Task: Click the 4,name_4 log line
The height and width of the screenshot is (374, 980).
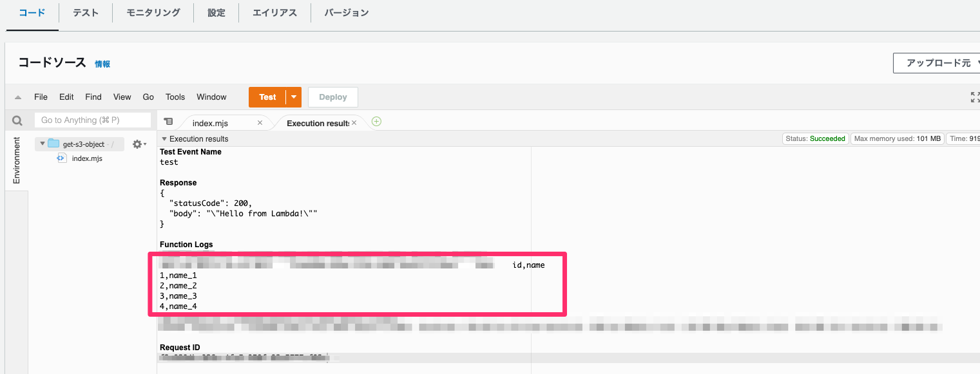Action: coord(178,306)
